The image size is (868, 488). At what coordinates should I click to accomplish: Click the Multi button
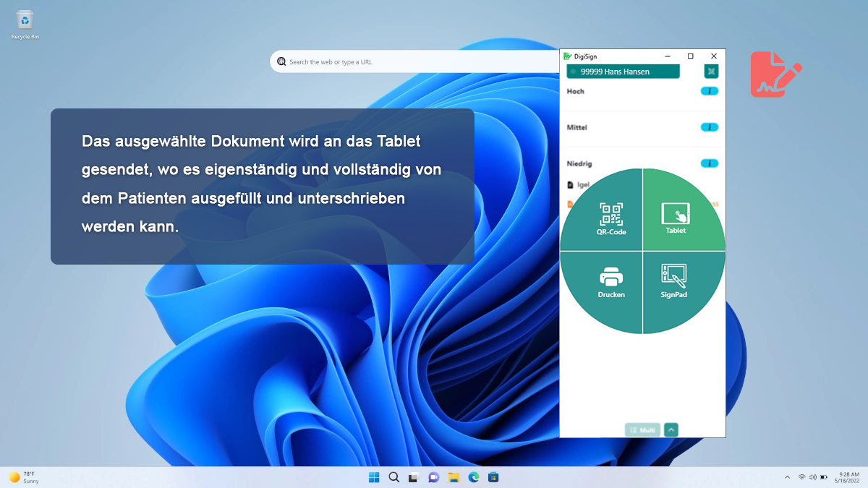click(642, 430)
